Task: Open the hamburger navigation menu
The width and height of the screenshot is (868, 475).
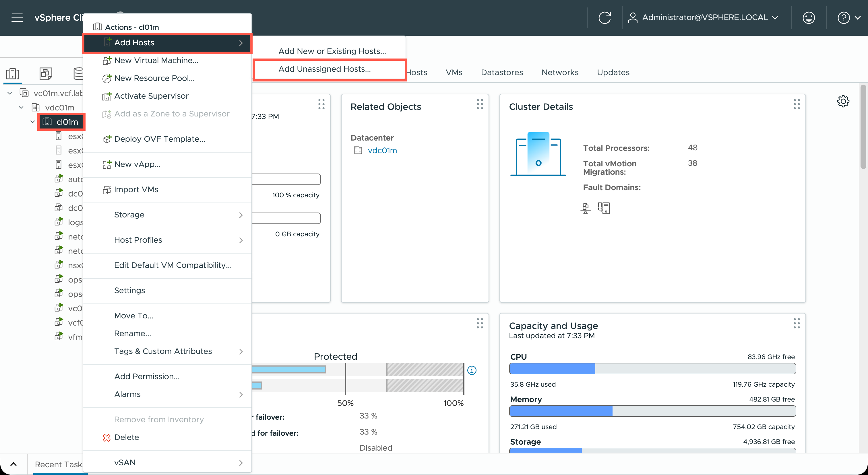Action: coord(17,17)
